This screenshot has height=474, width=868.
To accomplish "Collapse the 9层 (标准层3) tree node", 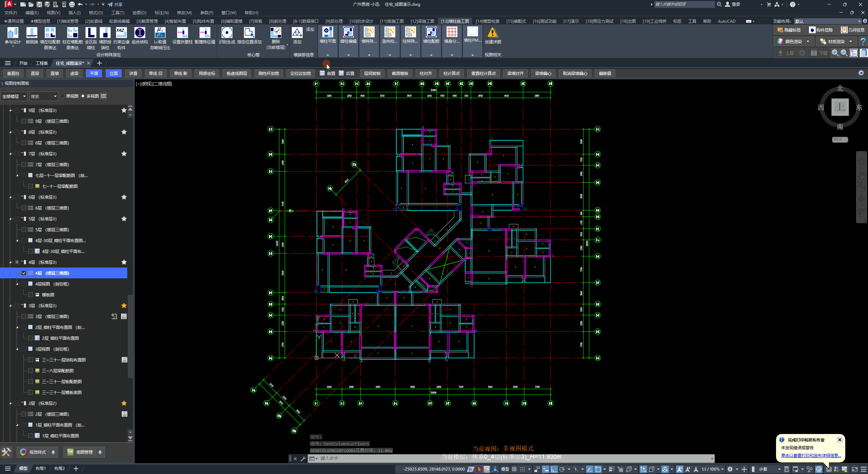I will coord(11,111).
